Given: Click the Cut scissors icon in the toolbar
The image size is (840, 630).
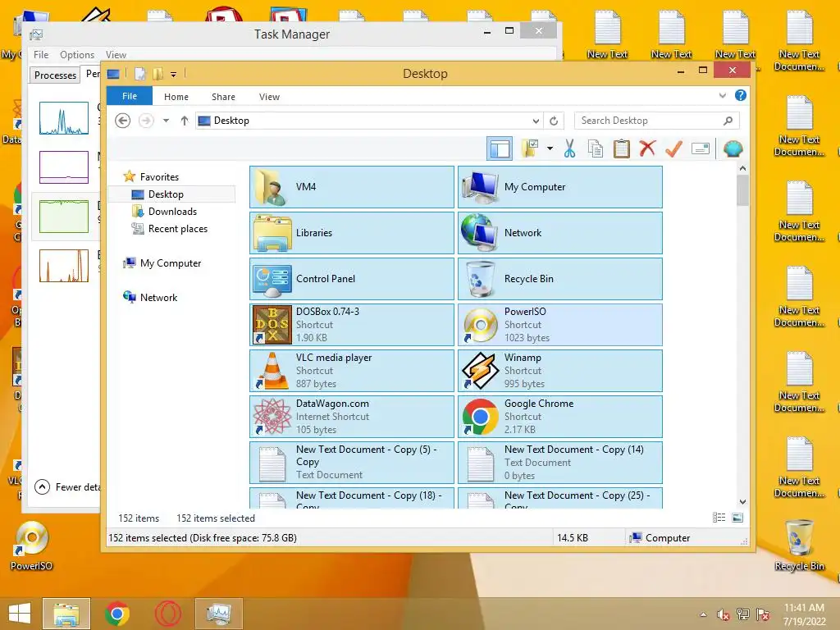Looking at the screenshot, I should tap(569, 148).
